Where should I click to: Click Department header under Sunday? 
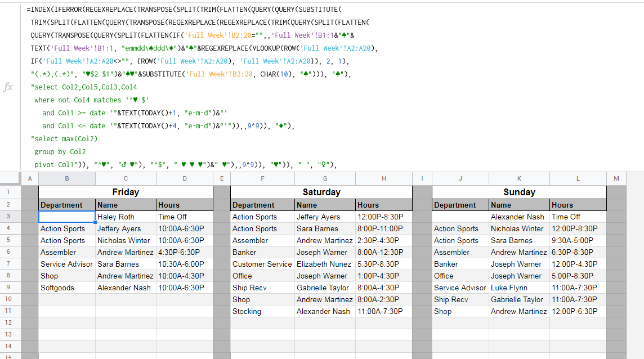460,205
